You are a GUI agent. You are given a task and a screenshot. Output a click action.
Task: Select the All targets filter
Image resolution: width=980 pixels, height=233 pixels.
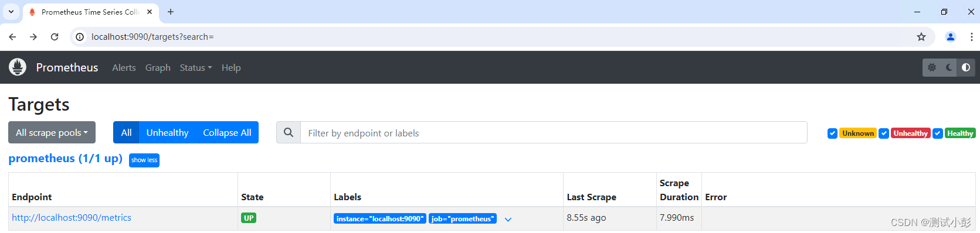pos(126,132)
